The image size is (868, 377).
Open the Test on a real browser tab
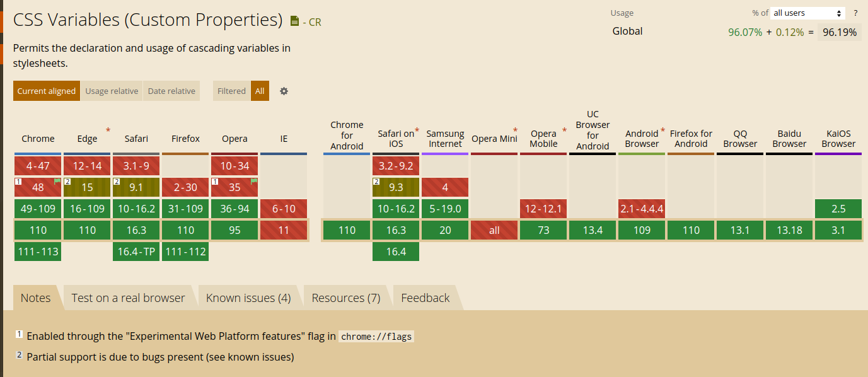tap(128, 298)
